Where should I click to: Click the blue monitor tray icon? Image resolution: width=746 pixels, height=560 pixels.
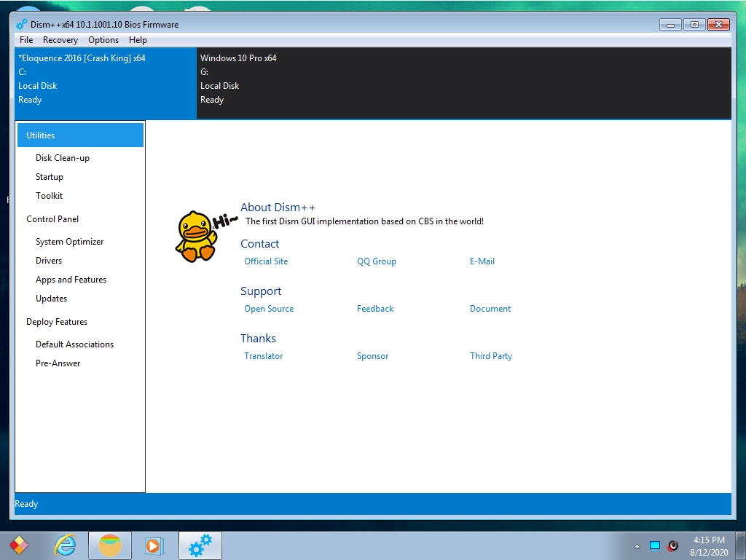tap(655, 545)
